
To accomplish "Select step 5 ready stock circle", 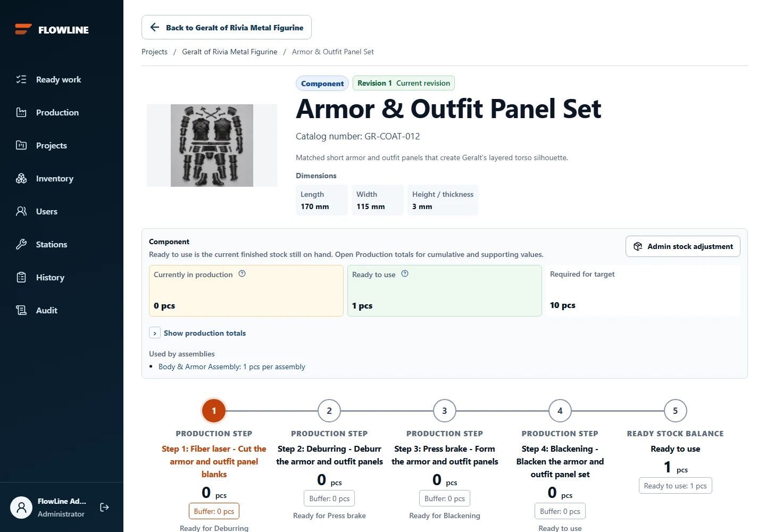I will [676, 411].
